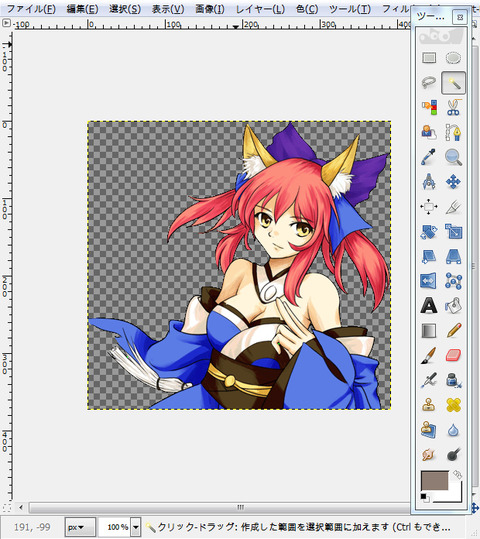Activate the Scissors Select tool
The height and width of the screenshot is (539, 480).
point(453,107)
